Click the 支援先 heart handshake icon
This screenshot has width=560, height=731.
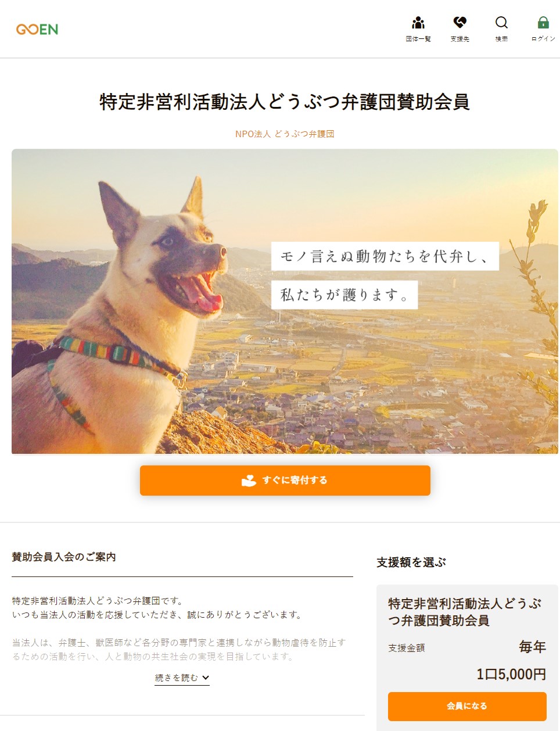coord(460,23)
